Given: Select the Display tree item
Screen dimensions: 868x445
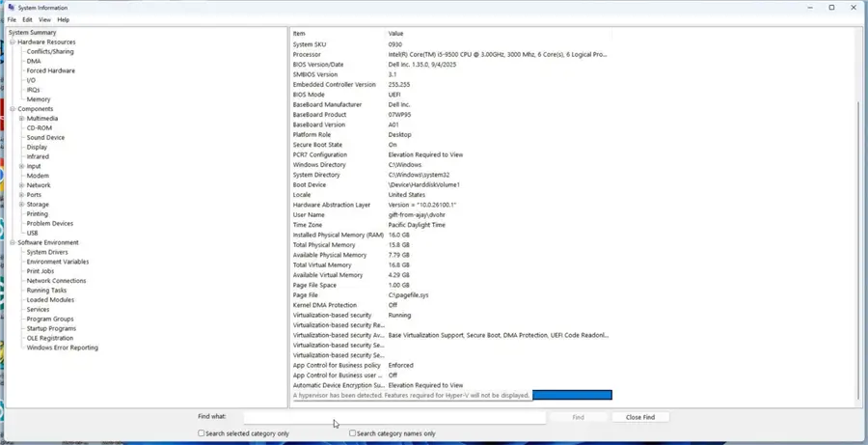Looking at the screenshot, I should (37, 148).
